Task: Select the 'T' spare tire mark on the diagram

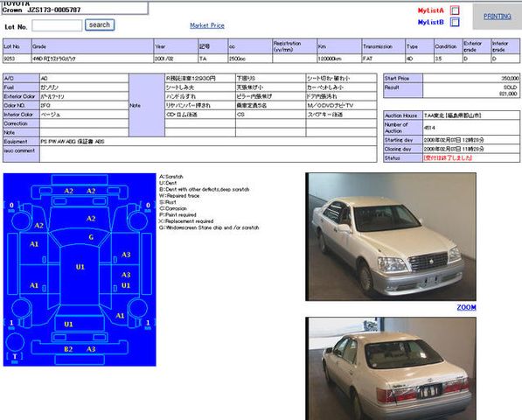Action: [15, 357]
